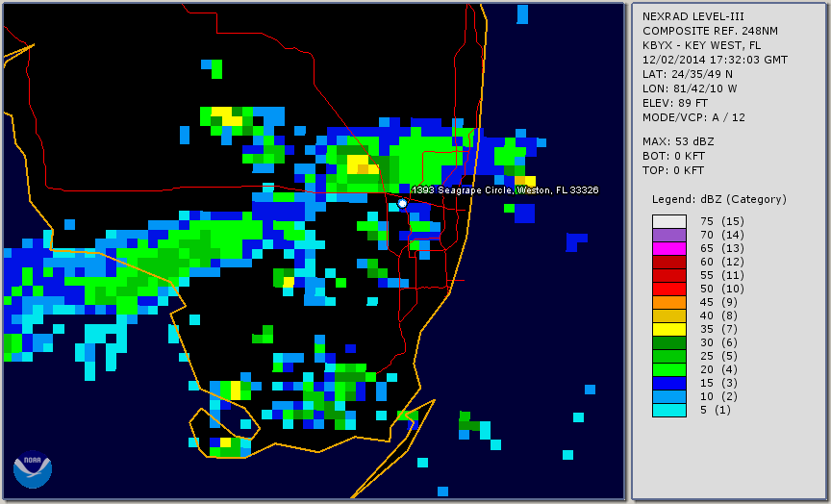Click the 15 dBZ blue legend swatch
This screenshot has width=831, height=504.
tap(668, 383)
